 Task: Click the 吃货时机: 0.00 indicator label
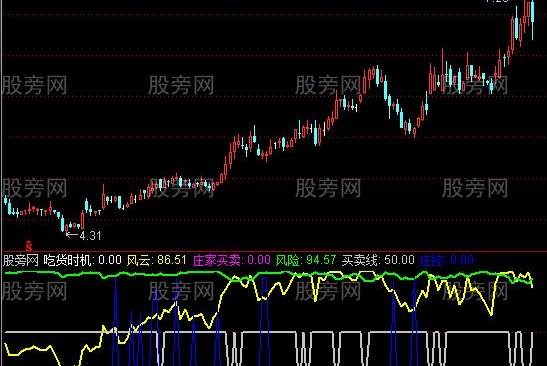point(82,260)
